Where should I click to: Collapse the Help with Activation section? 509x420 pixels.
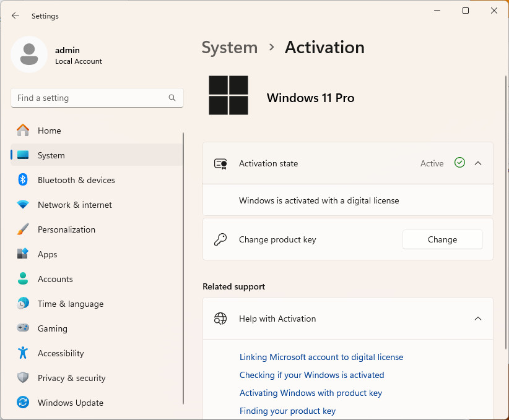point(478,319)
